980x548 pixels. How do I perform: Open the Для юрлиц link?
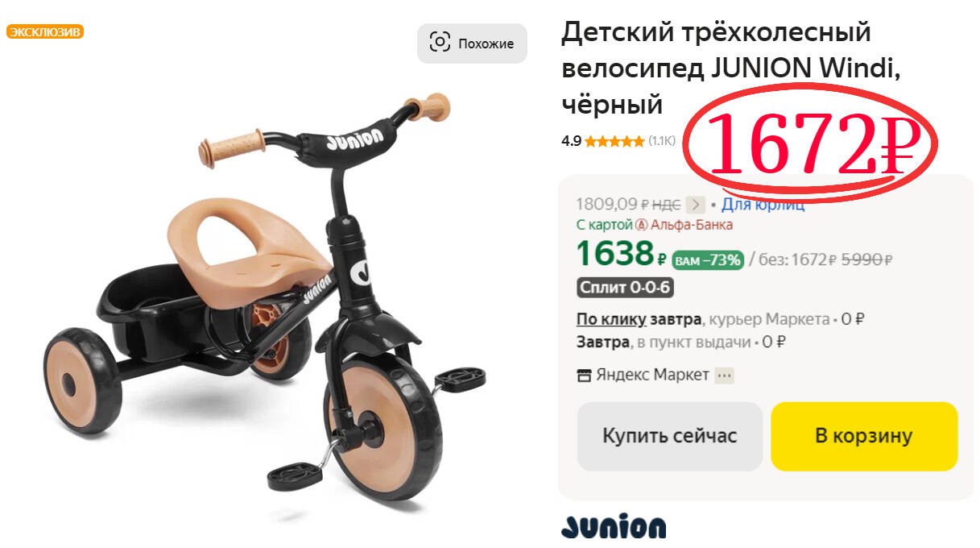[x=763, y=205]
